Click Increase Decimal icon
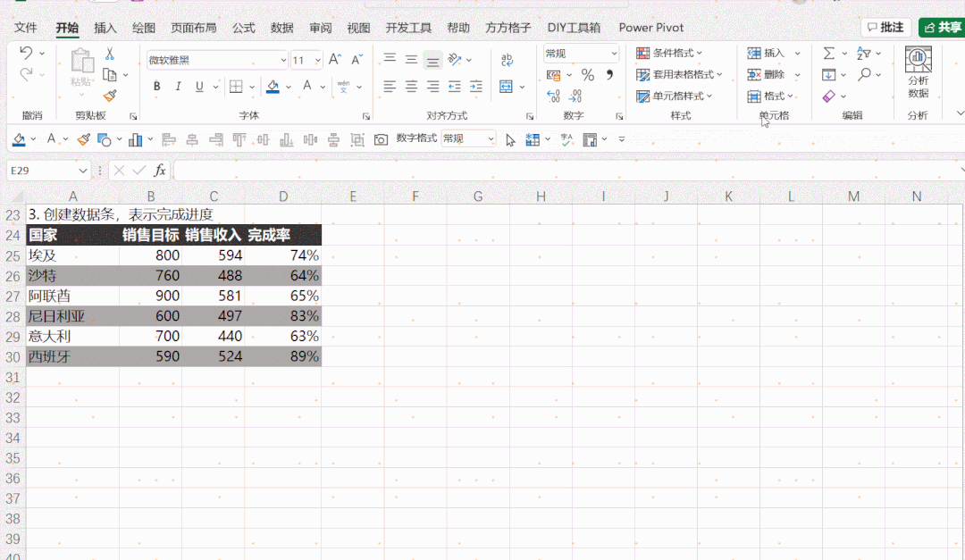Image resolution: width=965 pixels, height=560 pixels. point(553,96)
